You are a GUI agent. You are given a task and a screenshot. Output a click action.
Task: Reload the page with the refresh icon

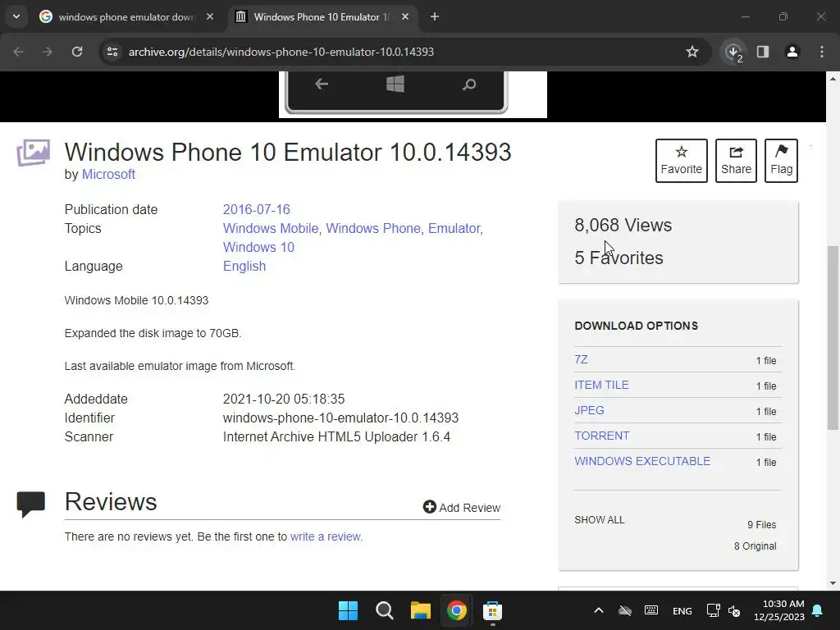77,52
